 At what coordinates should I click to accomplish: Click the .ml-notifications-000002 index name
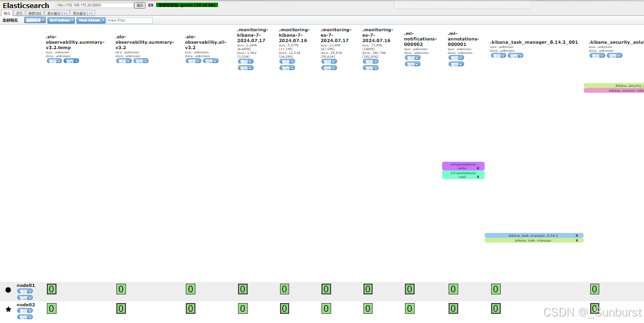pos(421,39)
